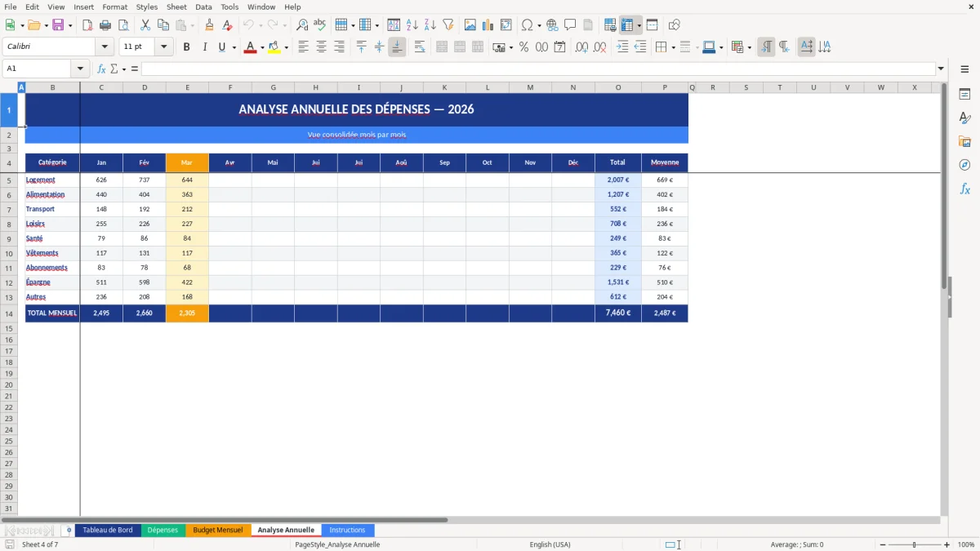This screenshot has width=980, height=551.
Task: Open Print Preview
Action: (x=123, y=25)
